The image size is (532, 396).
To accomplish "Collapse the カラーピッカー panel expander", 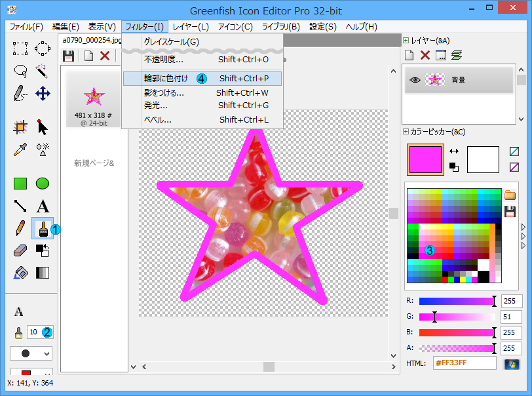I will (x=406, y=132).
